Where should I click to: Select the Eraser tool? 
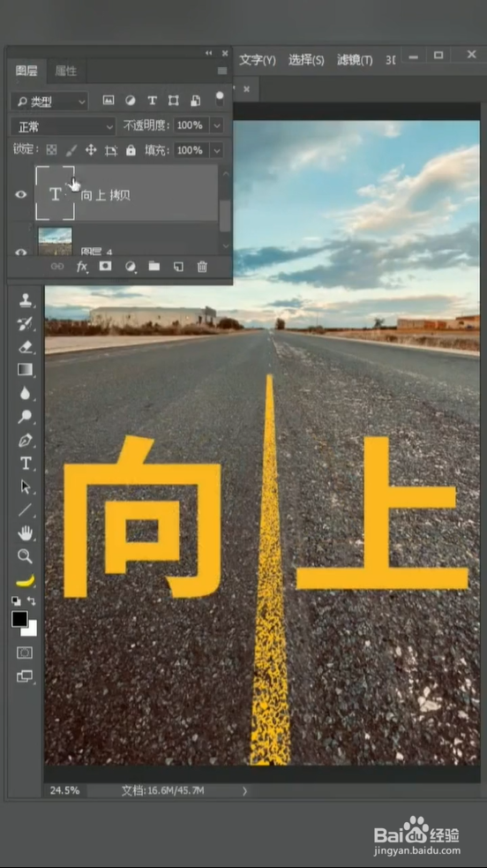click(26, 347)
